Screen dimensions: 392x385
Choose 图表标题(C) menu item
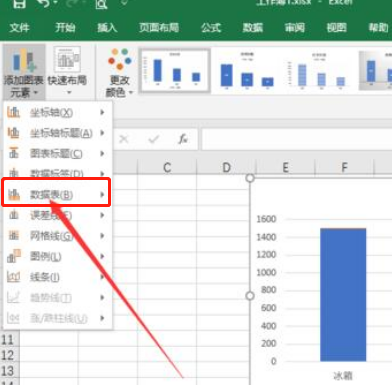pos(57,154)
